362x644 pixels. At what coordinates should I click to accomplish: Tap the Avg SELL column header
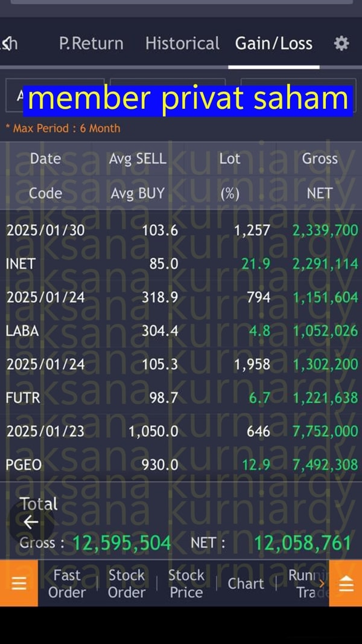[x=138, y=159]
